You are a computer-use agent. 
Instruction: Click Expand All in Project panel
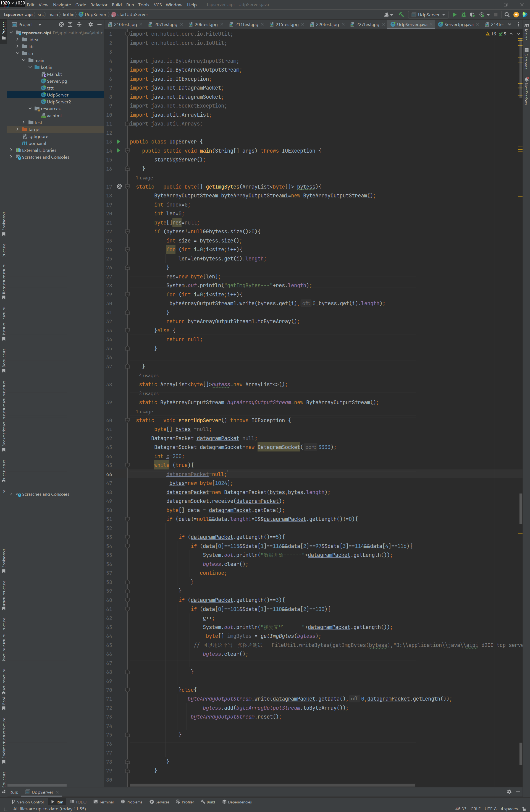coord(70,24)
